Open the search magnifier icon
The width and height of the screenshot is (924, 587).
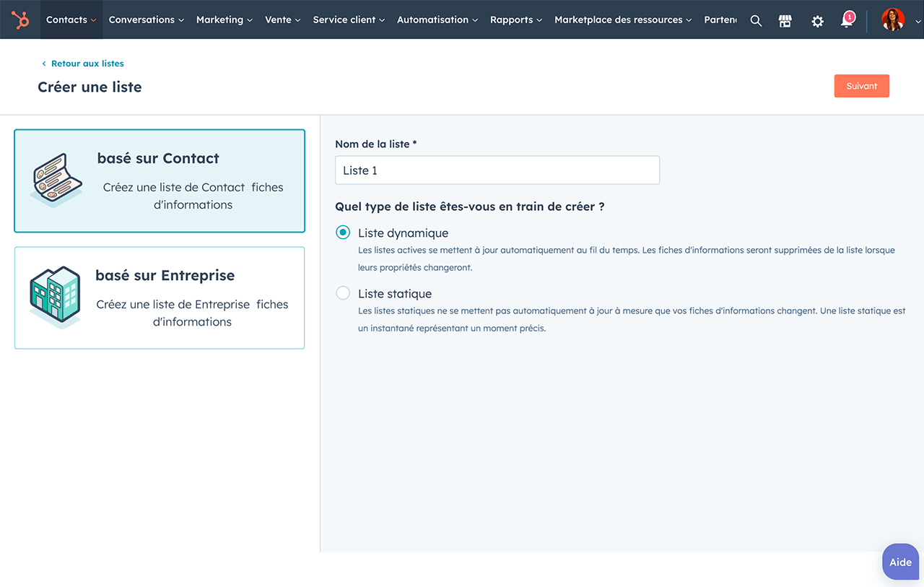pyautogui.click(x=756, y=21)
